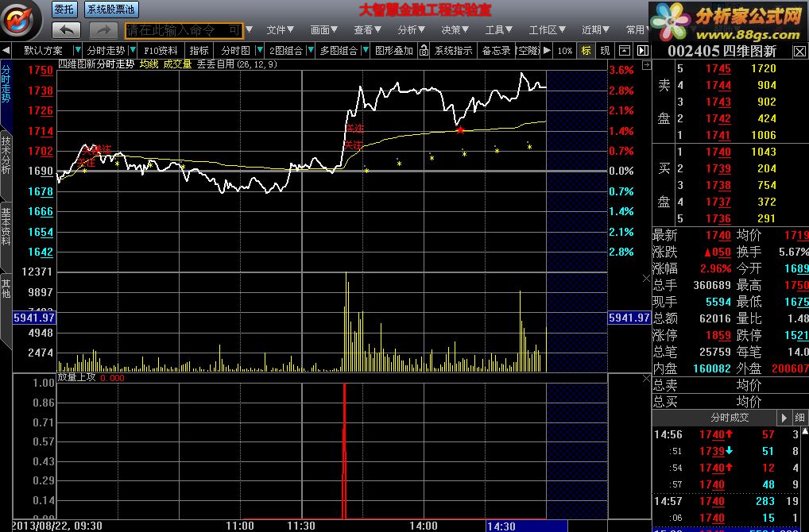This screenshot has width=809, height=532.
Task: Click the collapse-panel window icon
Action: pyautogui.click(x=625, y=51)
